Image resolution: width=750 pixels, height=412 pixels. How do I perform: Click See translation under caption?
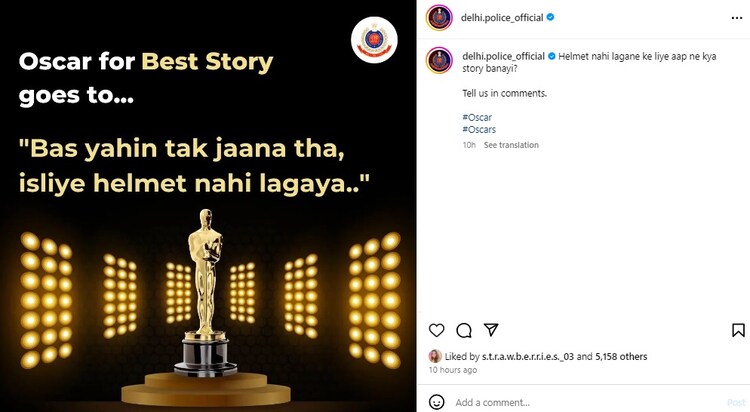click(x=511, y=145)
